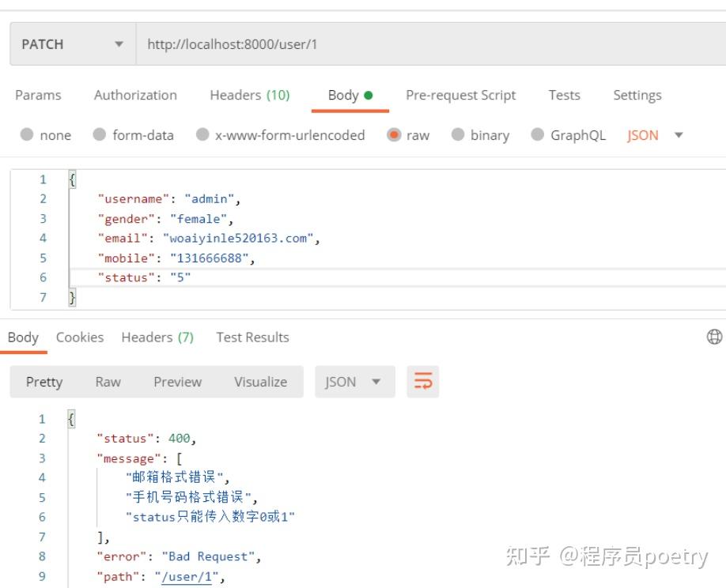
Task: Click message "status只能传入数字0或1"
Action: [210, 517]
